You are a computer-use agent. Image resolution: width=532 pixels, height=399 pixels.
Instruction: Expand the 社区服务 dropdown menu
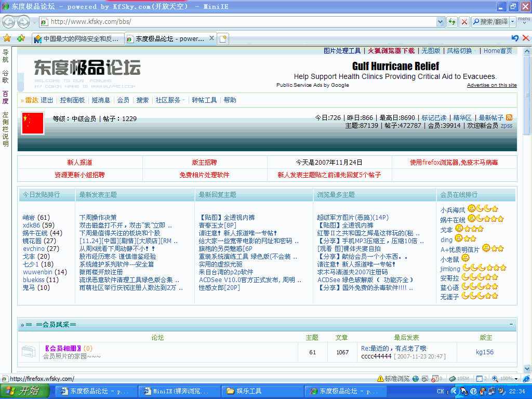pyautogui.click(x=170, y=100)
